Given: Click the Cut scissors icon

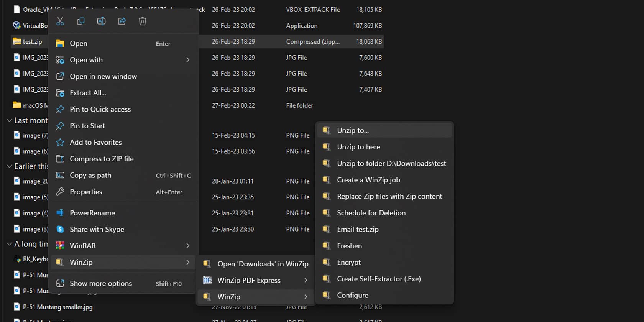Looking at the screenshot, I should (60, 21).
